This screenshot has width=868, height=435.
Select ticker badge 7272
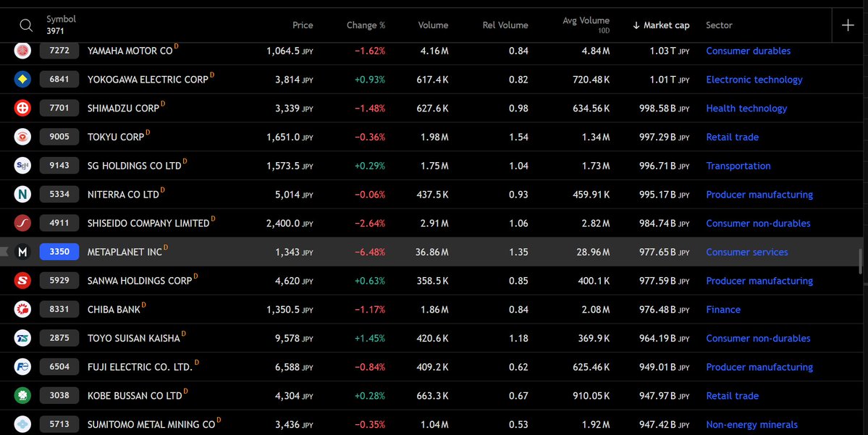point(59,51)
